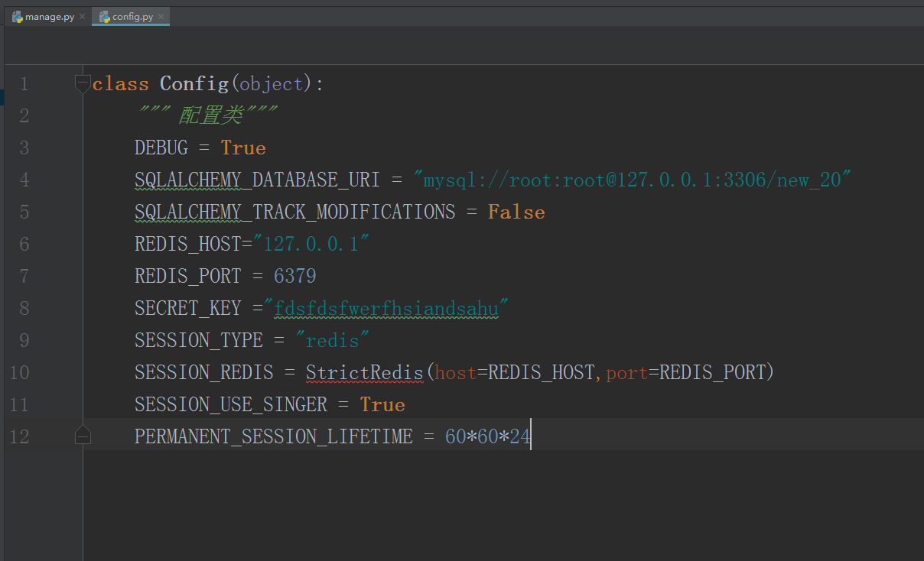Close the manage.py tab
The image size is (924, 561).
pyautogui.click(x=83, y=17)
